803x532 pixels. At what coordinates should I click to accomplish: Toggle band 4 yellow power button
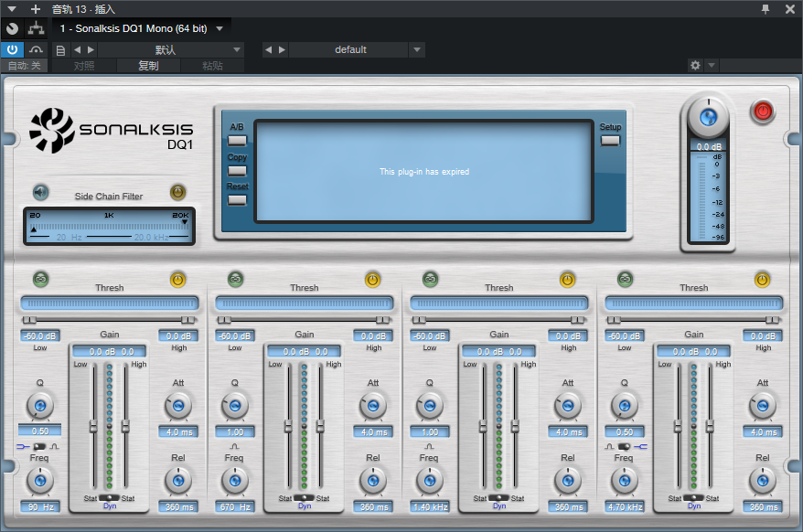[762, 280]
